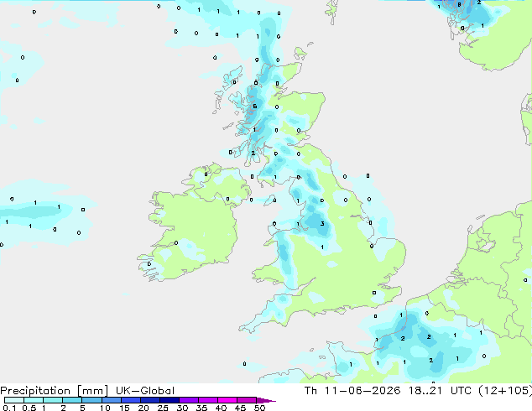Screen dimensions: 532x411
Task: Click the '(12+105)' forecast offset text
Action: [x=505, y=391]
